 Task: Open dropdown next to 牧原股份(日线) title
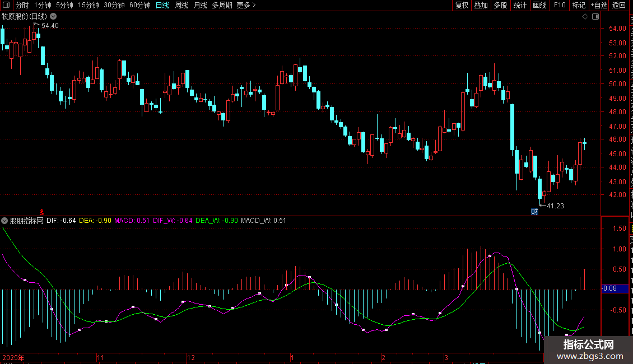click(x=53, y=17)
